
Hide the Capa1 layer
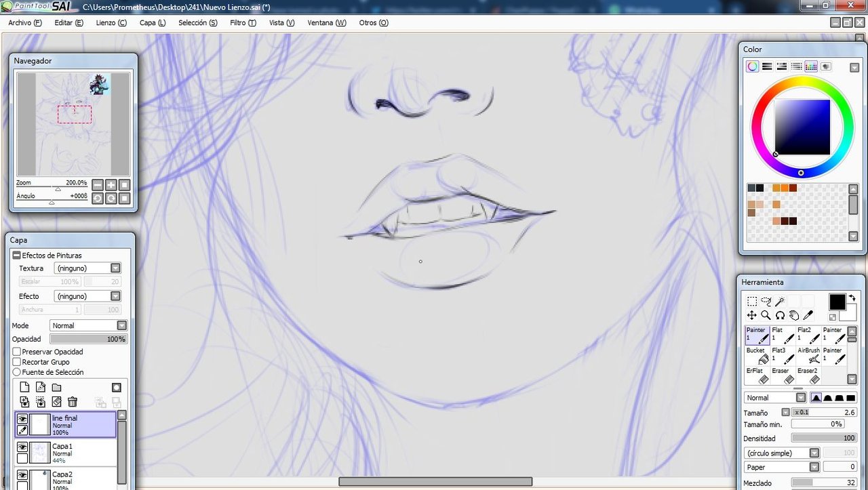(22, 447)
